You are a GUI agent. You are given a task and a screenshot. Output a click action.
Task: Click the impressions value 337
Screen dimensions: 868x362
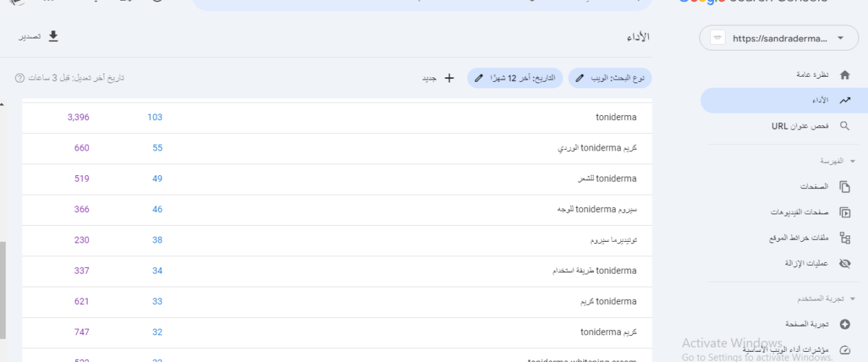point(82,271)
